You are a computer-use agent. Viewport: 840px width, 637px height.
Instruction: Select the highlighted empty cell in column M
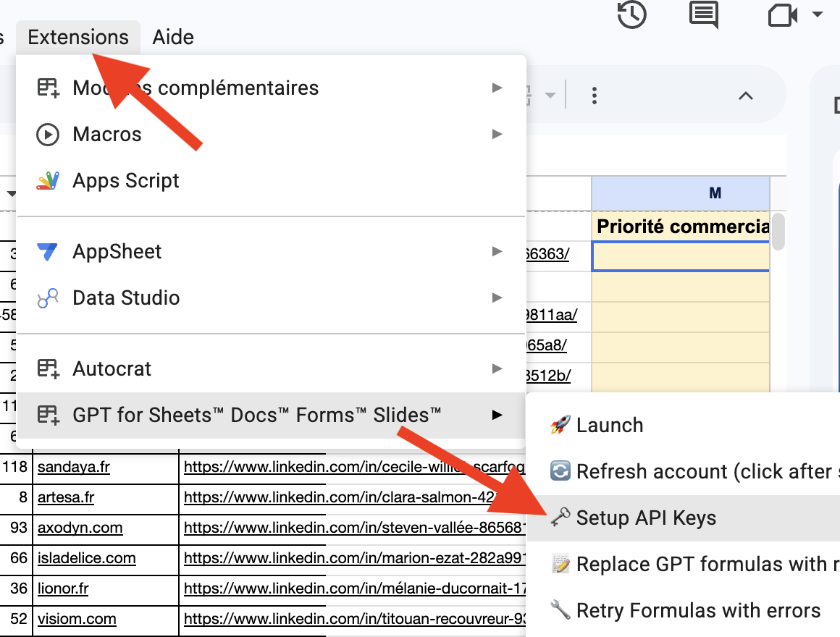point(681,256)
